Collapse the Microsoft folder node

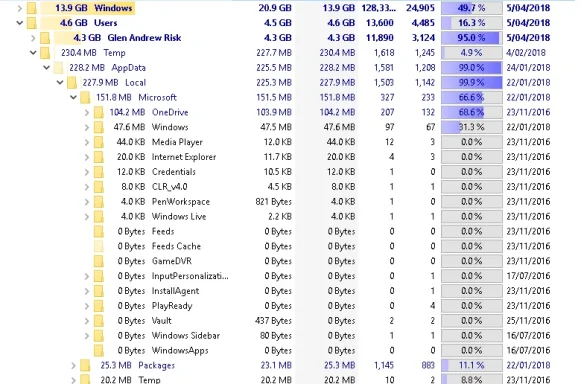(x=73, y=97)
